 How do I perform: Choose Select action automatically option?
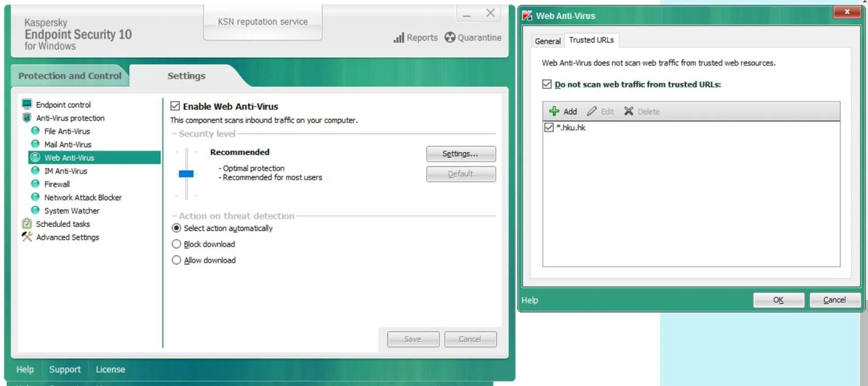tap(176, 228)
